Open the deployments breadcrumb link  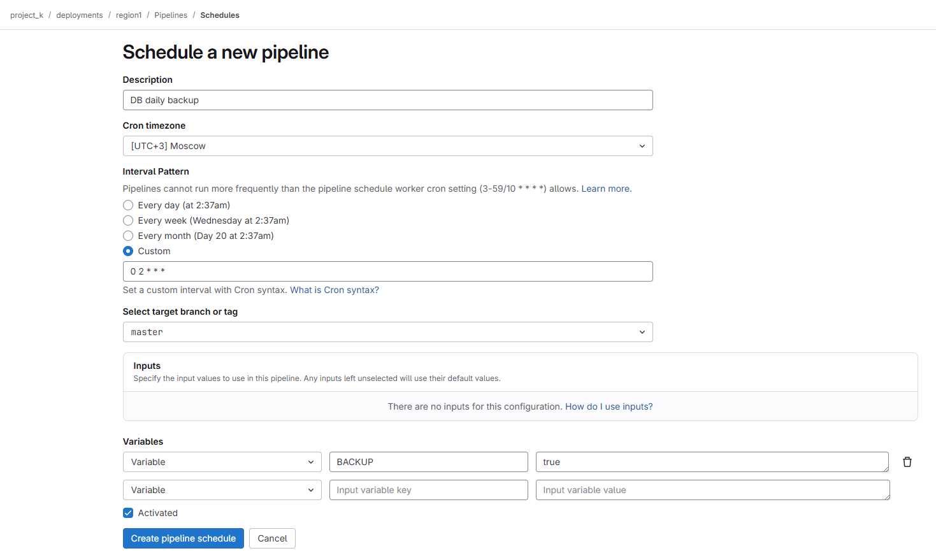pyautogui.click(x=79, y=15)
